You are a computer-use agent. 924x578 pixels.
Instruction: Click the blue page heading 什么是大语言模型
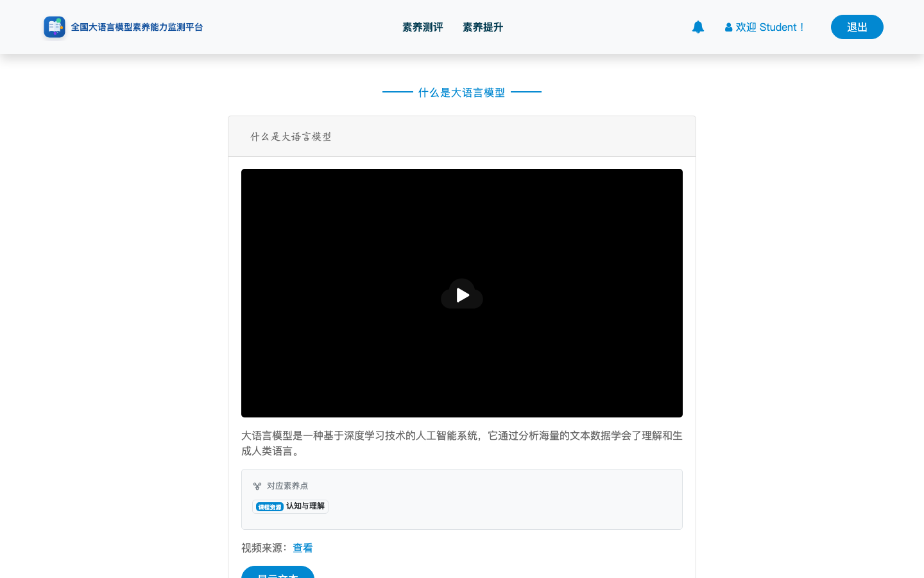click(462, 92)
